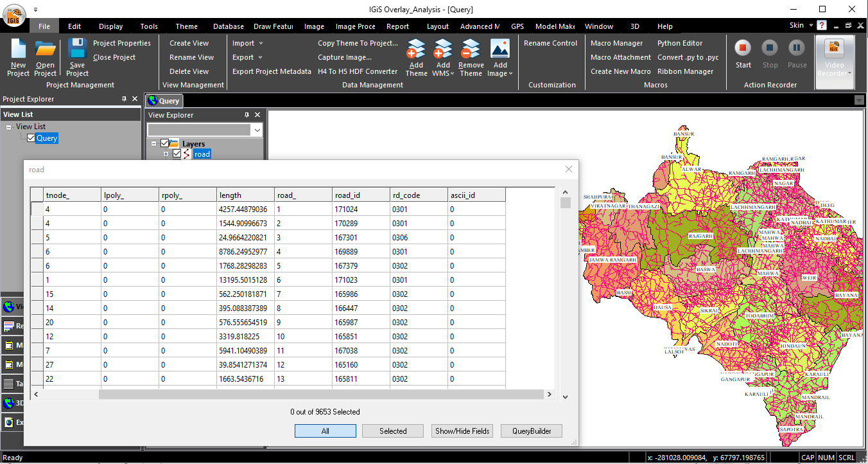
Task: Click the help question mark icon
Action: point(821,26)
